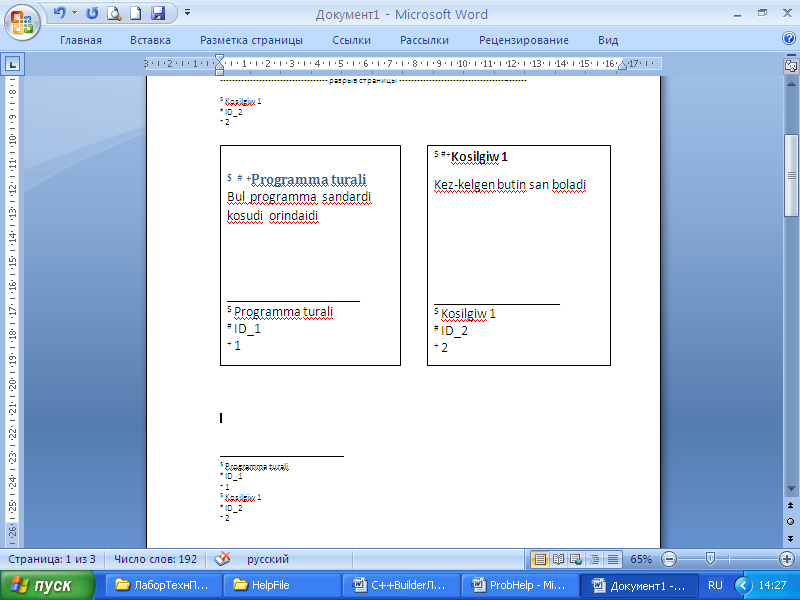Undo the last action
Screen dimensions: 800x600
pos(59,13)
